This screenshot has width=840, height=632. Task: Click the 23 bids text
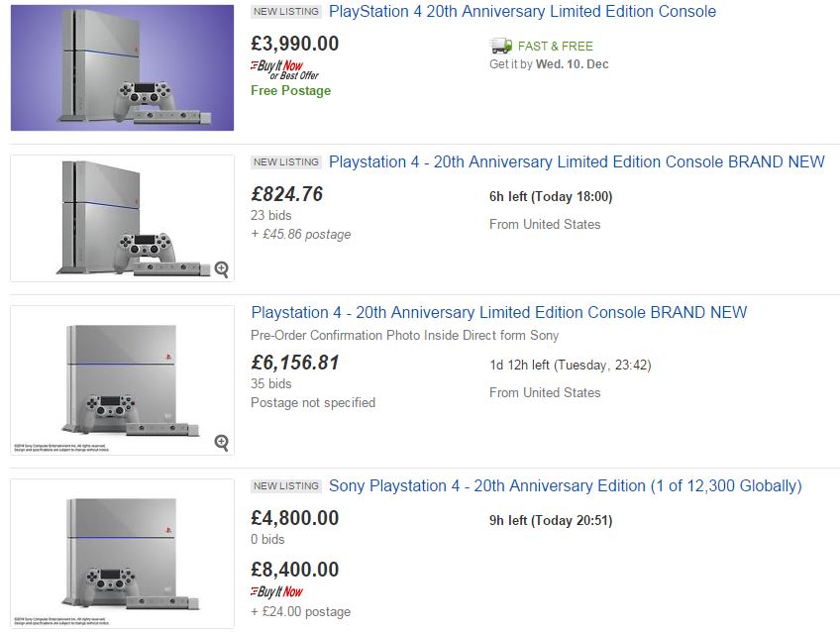[271, 215]
